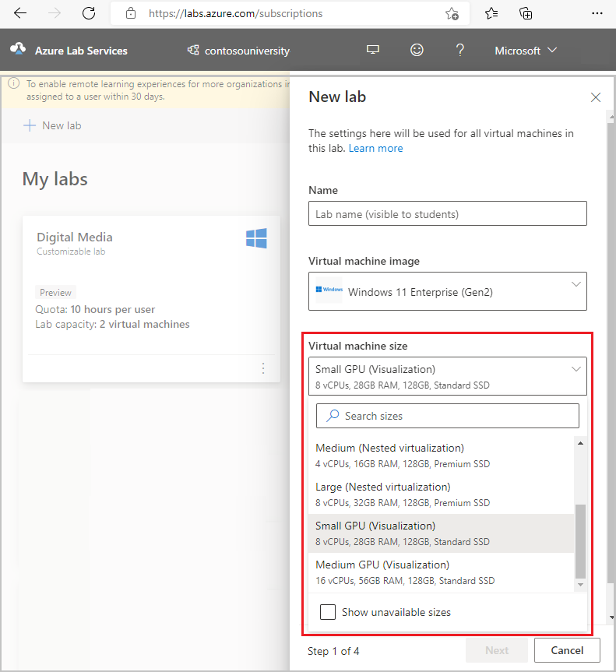
Task: Reload the current page
Action: (89, 13)
